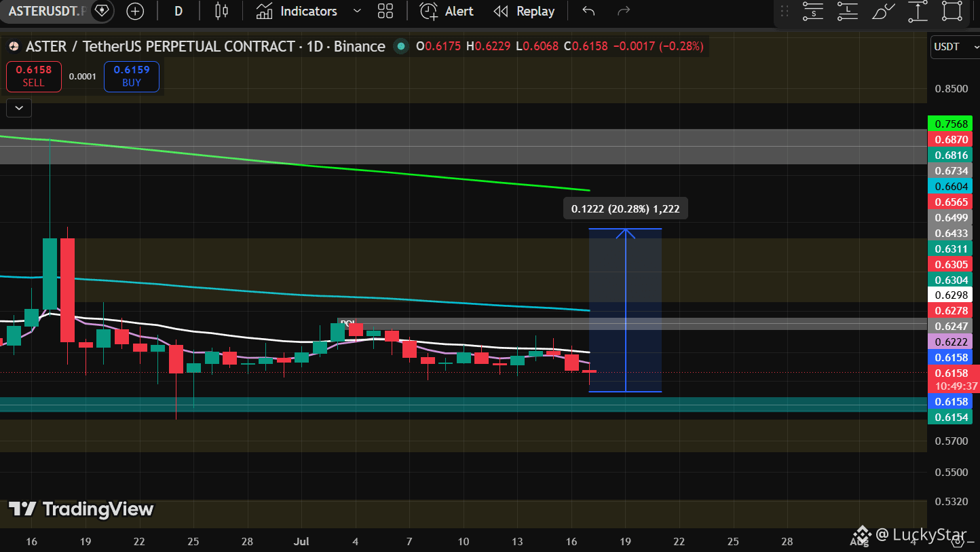Image resolution: width=980 pixels, height=552 pixels.
Task: Select the Rectangle drawing tool
Action: [953, 11]
